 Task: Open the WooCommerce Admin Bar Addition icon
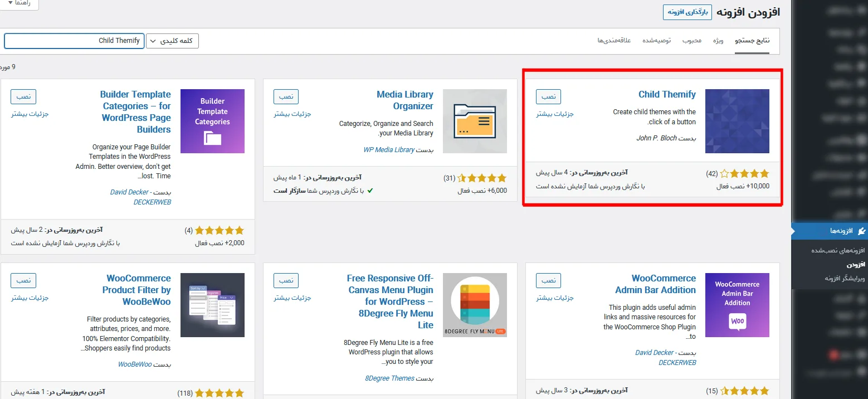coord(737,305)
